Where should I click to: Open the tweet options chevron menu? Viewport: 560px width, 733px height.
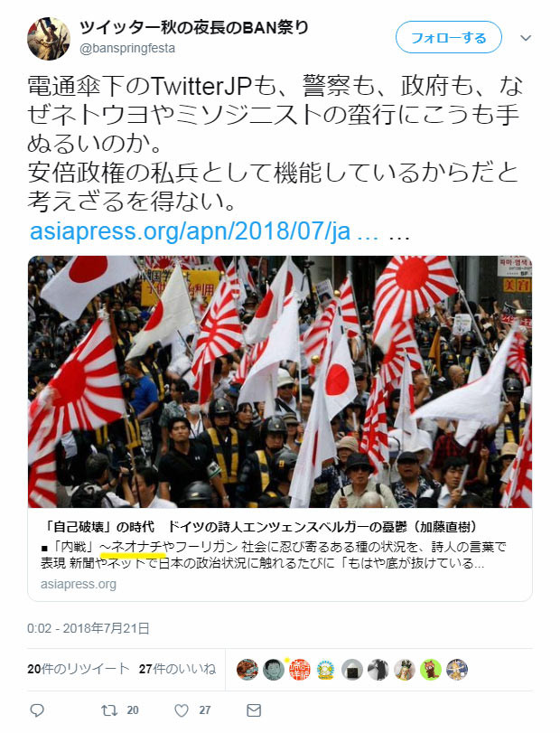[x=526, y=38]
